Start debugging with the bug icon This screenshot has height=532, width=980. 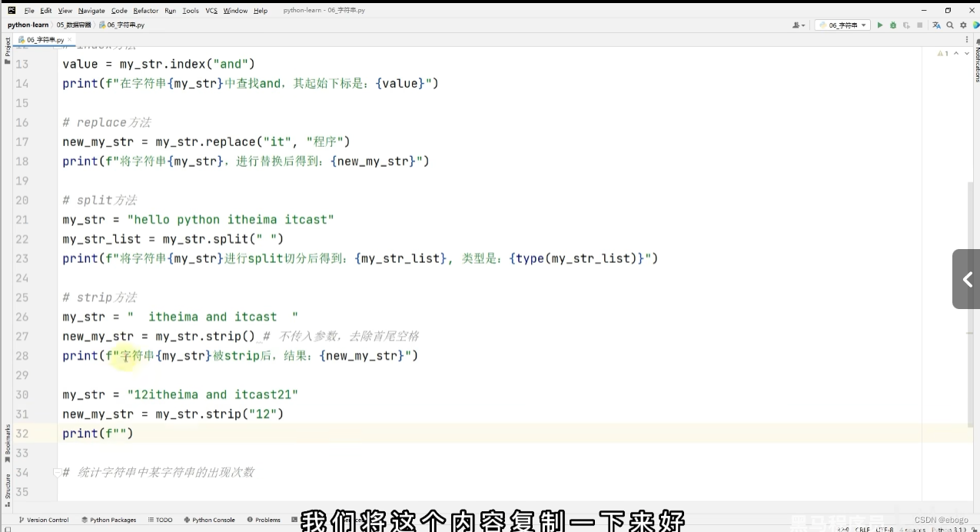892,25
